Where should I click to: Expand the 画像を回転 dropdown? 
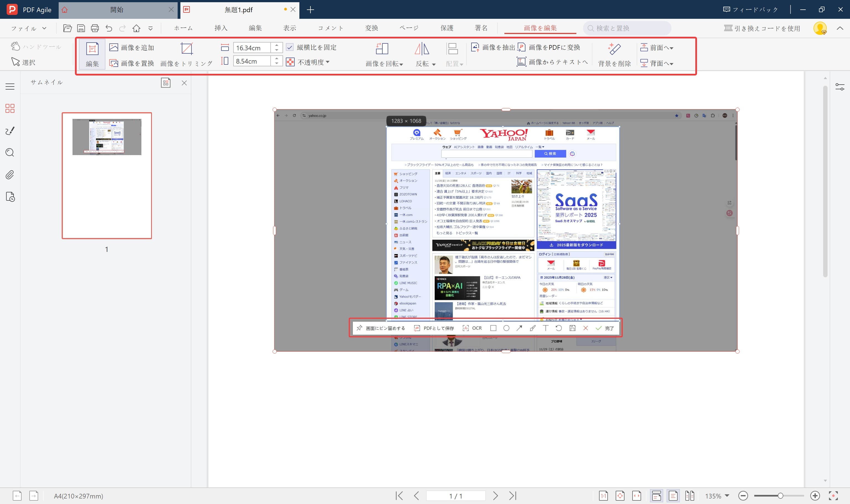[383, 63]
